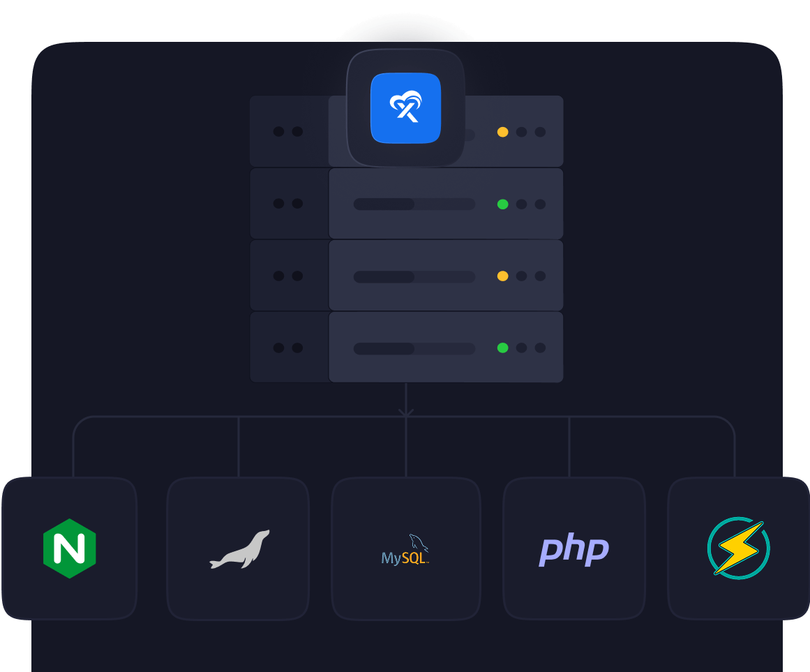Screen dimensions: 810x672
Task: Click the blue cloud heart logo icon
Action: [x=405, y=108]
